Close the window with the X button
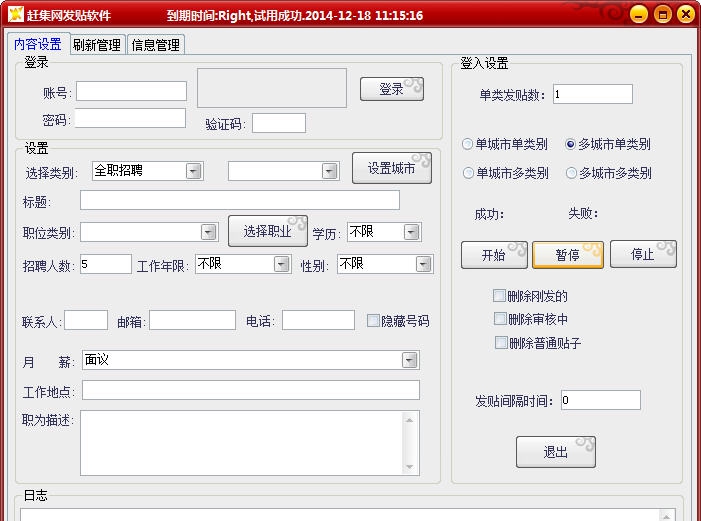The image size is (701, 521). (686, 14)
